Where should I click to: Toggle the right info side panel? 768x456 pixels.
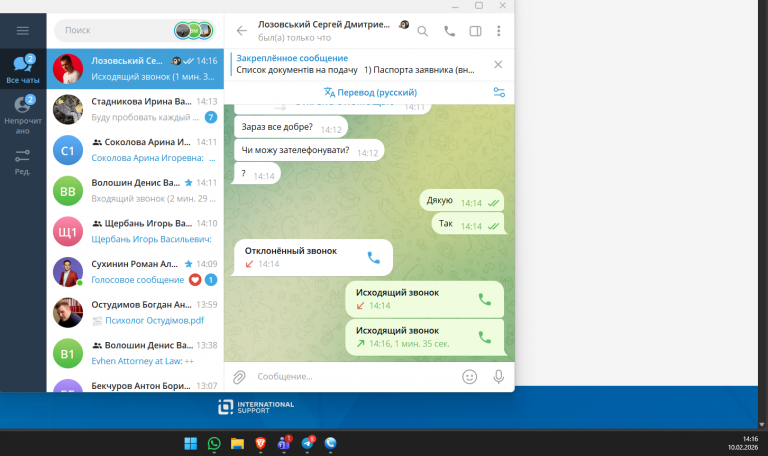point(475,31)
